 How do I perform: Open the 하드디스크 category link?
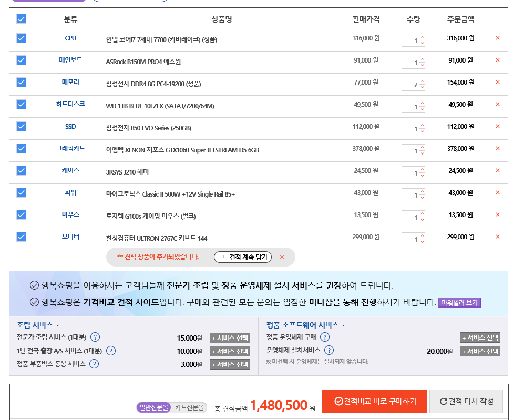tap(70, 105)
